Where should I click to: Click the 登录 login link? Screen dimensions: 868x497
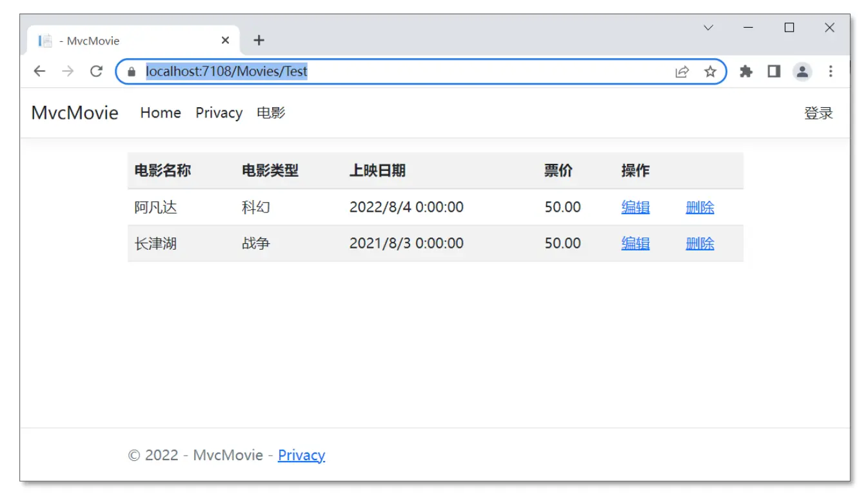click(x=819, y=114)
